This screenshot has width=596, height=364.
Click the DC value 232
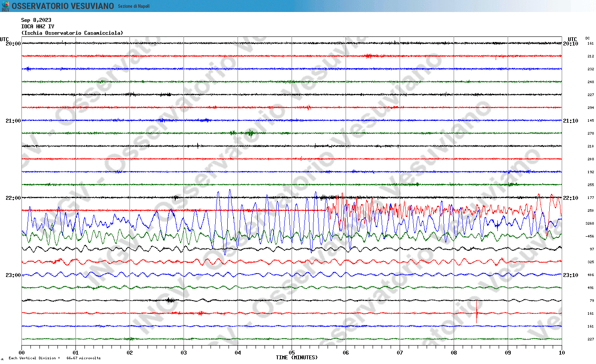pyautogui.click(x=590, y=69)
